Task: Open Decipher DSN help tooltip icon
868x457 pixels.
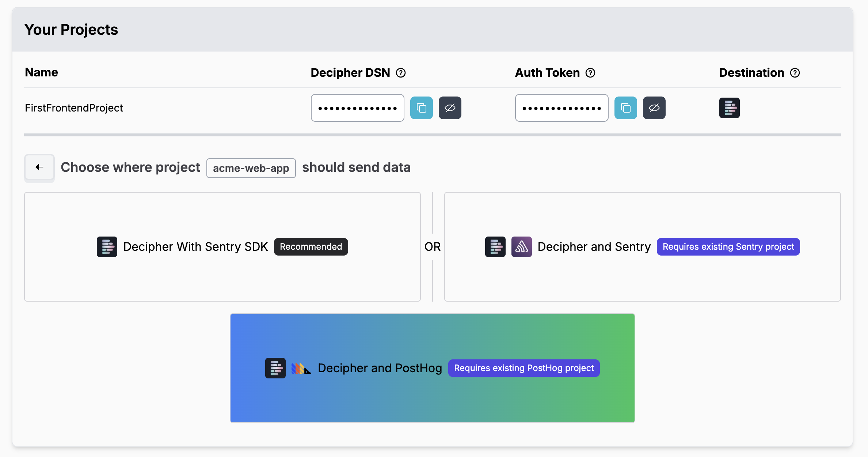Action: [x=401, y=73]
